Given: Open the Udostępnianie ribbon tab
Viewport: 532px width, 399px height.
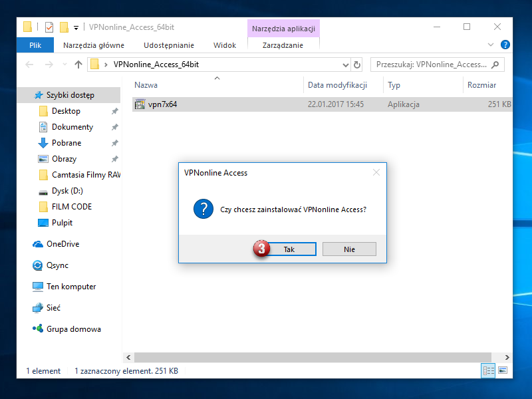Looking at the screenshot, I should [169, 45].
